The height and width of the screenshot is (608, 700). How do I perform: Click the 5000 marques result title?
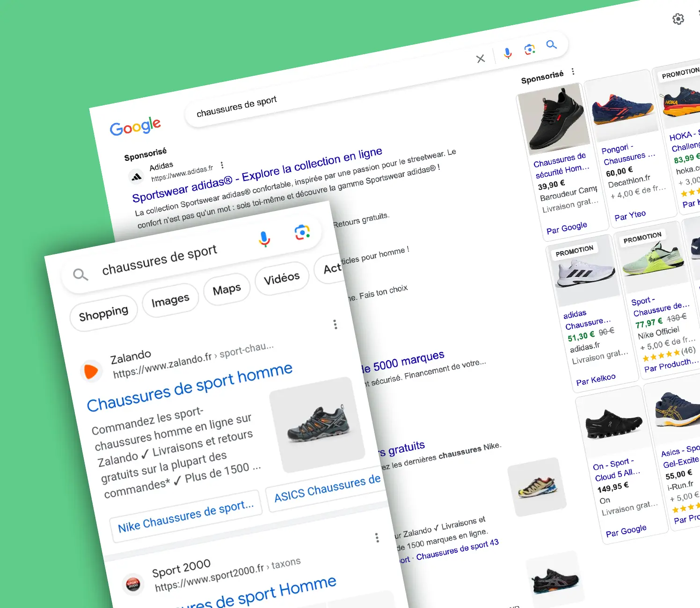click(x=403, y=362)
